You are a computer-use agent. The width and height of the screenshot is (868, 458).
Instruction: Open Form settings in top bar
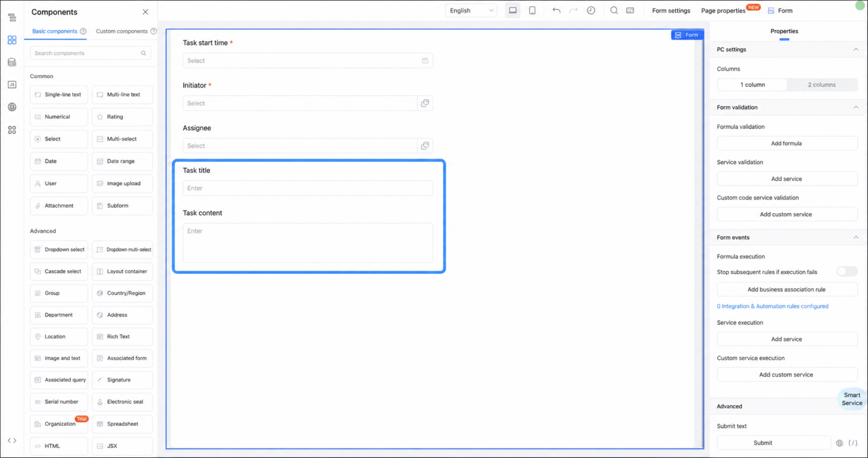click(x=671, y=10)
